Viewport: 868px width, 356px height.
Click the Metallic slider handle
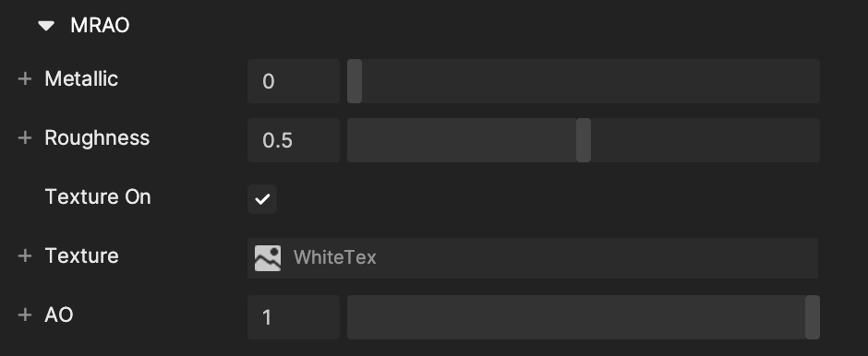click(355, 81)
